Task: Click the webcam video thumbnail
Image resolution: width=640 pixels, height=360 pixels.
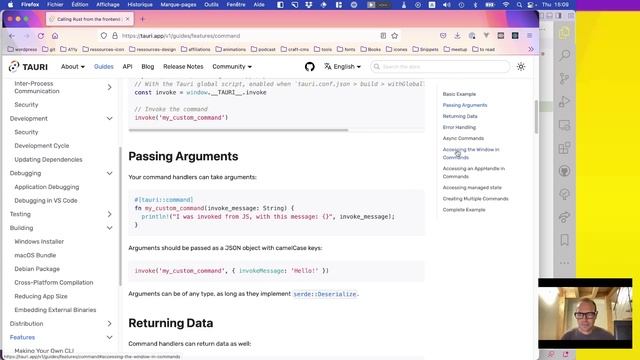Action: pos(585,313)
